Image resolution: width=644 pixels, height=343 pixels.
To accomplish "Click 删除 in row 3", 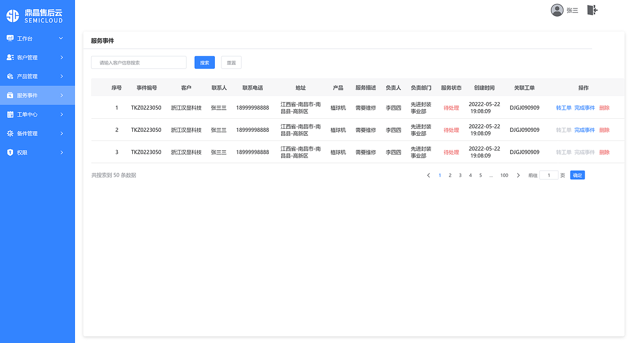I will 604,152.
